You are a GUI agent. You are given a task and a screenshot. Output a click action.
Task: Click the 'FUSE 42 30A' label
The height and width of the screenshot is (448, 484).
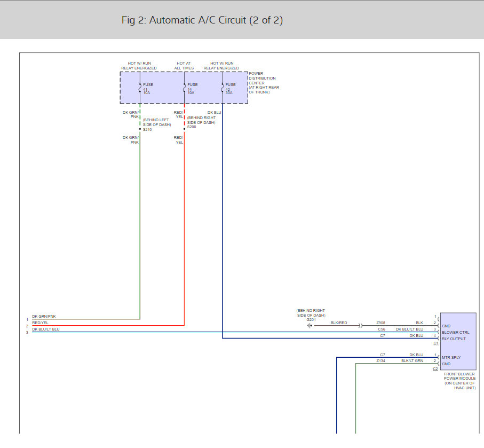[231, 88]
